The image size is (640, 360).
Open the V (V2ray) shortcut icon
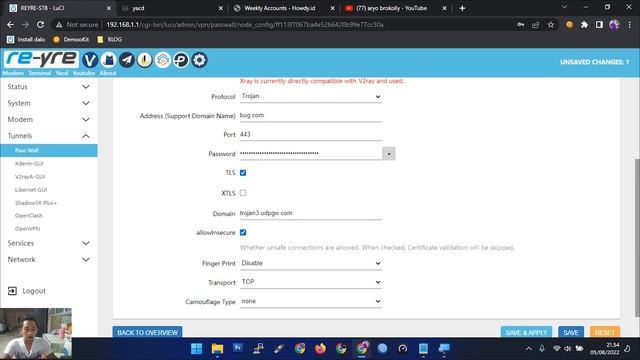pos(90,60)
